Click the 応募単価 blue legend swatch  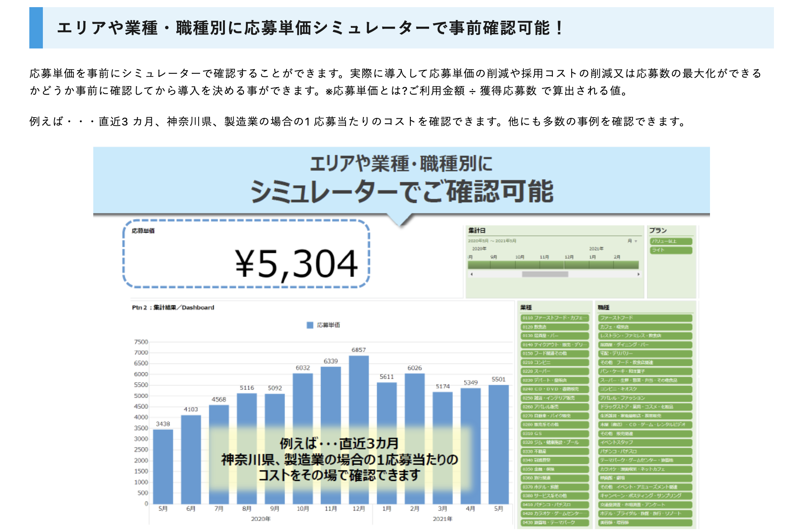[310, 325]
